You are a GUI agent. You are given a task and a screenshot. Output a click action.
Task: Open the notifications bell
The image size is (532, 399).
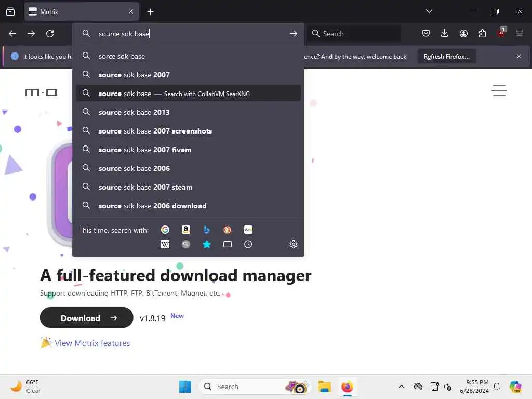[x=497, y=387]
